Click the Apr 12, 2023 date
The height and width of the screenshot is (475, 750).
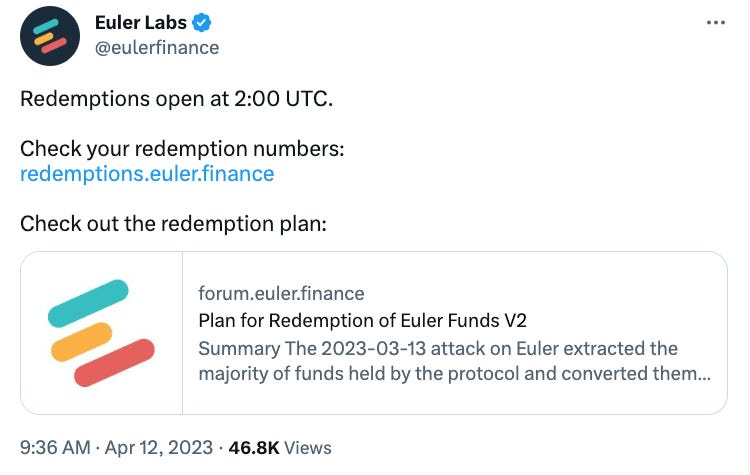[x=158, y=448]
